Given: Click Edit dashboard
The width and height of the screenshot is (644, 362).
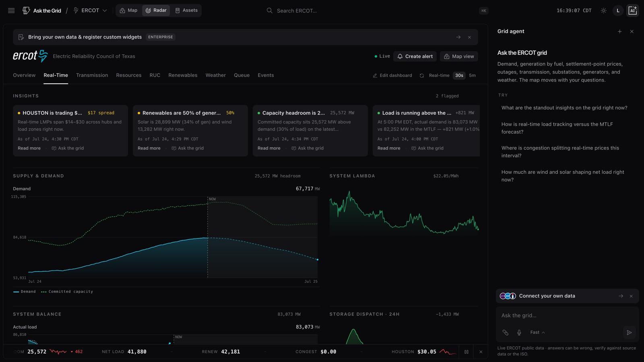Looking at the screenshot, I should (392, 76).
